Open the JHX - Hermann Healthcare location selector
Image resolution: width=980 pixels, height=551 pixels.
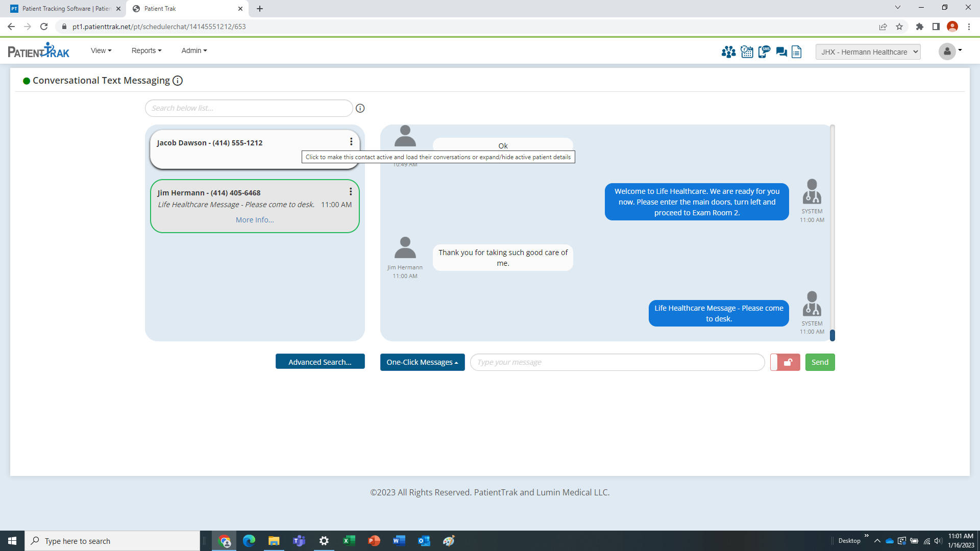867,52
